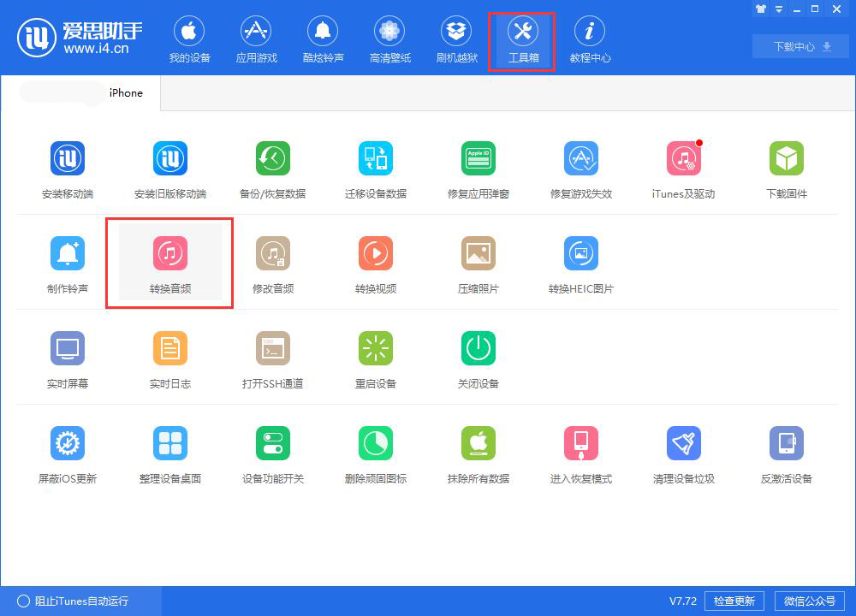Screen dimensions: 856x616
Task: Open the 打开SSH通道 SSH tunnel tool
Action: tap(273, 357)
